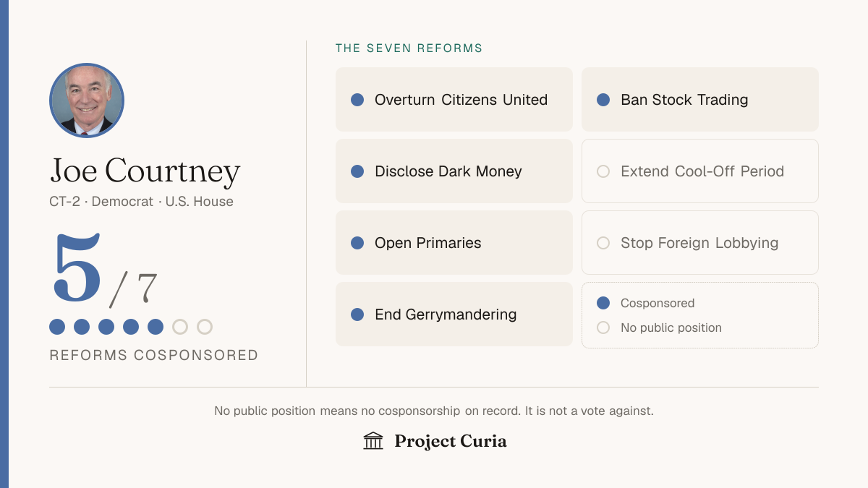Click Joe Courtney's portrait photo
The width and height of the screenshot is (868, 488).
(87, 100)
